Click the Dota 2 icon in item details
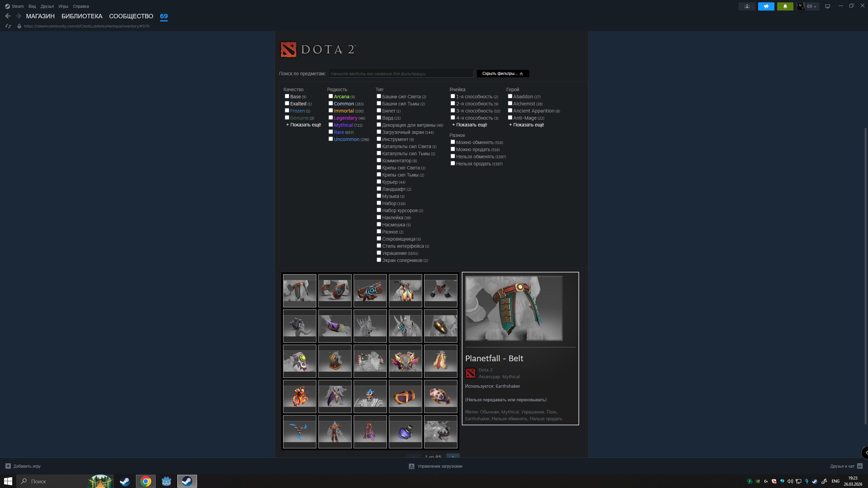Viewport: 868px width, 488px height. [470, 373]
